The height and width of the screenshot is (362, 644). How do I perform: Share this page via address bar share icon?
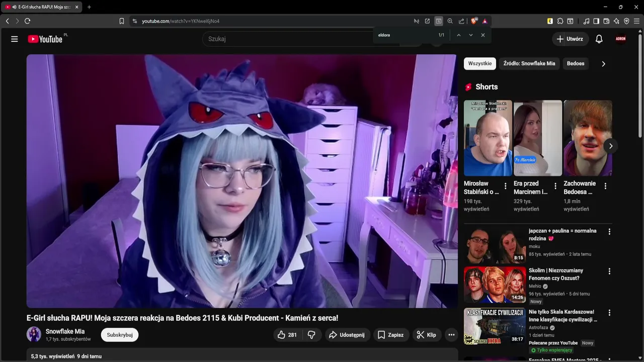pyautogui.click(x=461, y=21)
